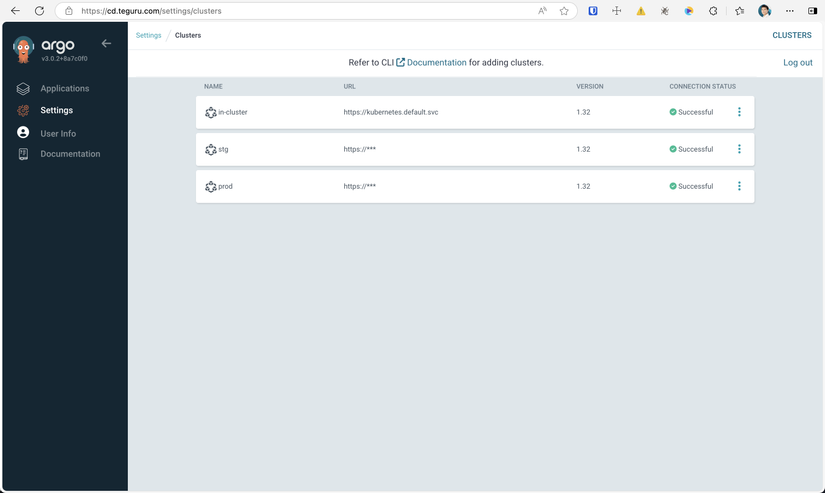Click the bug-shaped extension icon
The width and height of the screenshot is (825, 493).
665,11
